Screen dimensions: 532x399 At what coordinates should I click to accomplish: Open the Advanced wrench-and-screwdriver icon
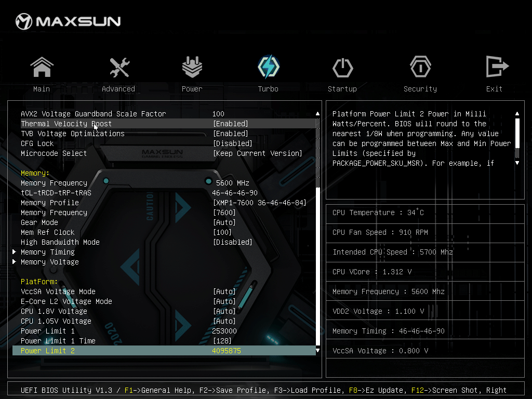point(119,67)
